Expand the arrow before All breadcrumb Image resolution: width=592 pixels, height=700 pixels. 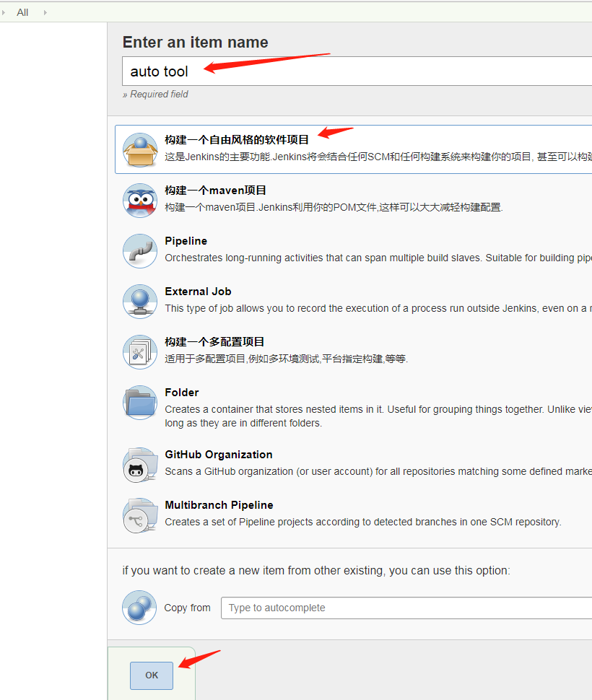point(3,12)
